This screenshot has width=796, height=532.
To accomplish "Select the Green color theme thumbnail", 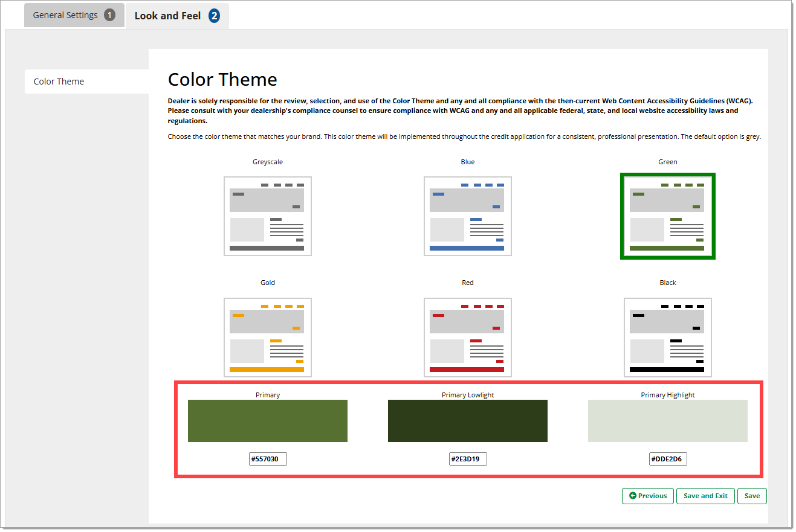I will pyautogui.click(x=667, y=216).
